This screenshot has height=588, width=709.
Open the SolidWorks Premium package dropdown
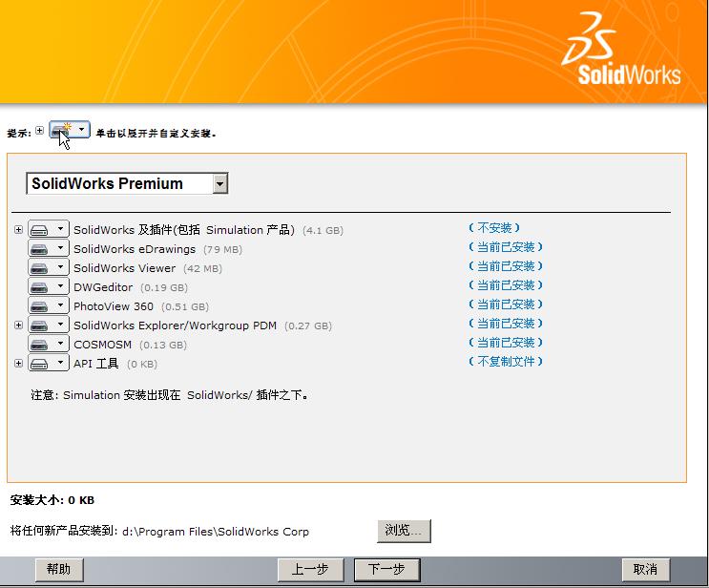(219, 184)
